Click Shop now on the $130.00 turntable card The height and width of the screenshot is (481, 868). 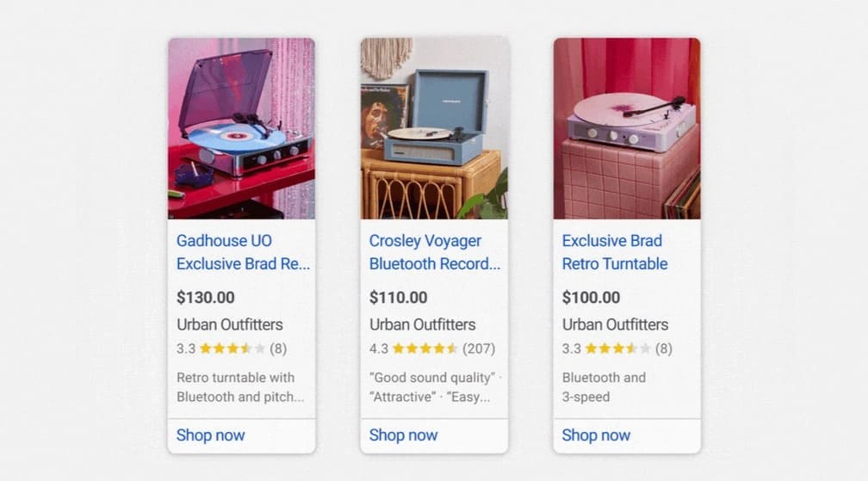[x=210, y=435]
